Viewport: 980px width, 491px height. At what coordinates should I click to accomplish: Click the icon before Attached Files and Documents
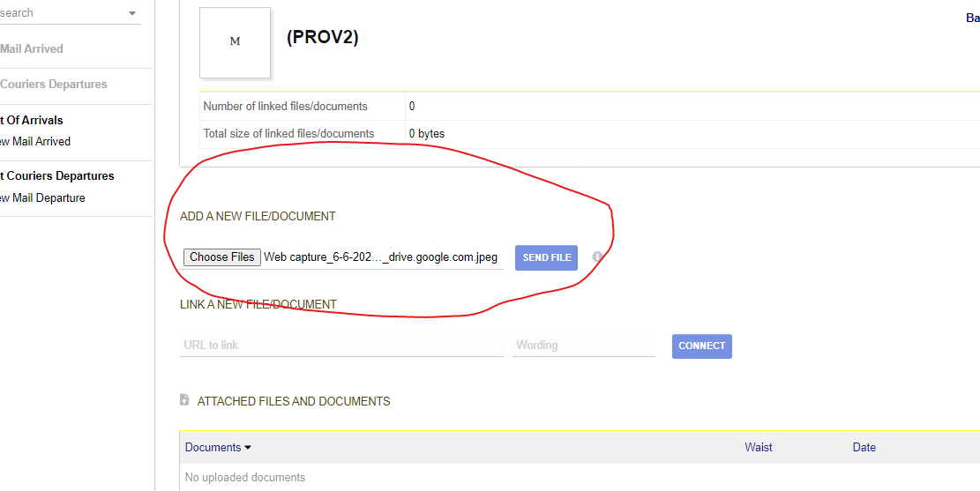tap(184, 400)
